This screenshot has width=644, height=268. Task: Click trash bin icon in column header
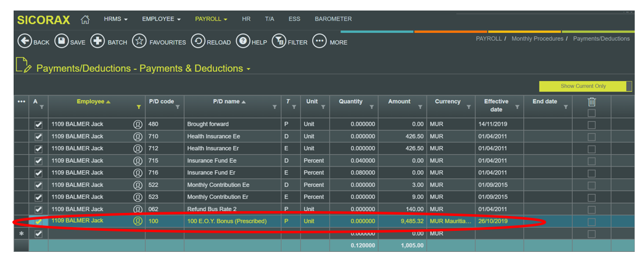click(591, 102)
